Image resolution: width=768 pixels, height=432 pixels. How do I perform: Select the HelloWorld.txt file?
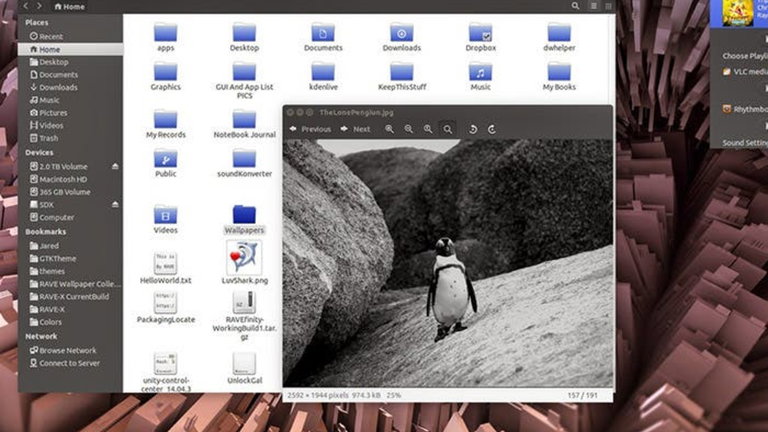pyautogui.click(x=166, y=268)
